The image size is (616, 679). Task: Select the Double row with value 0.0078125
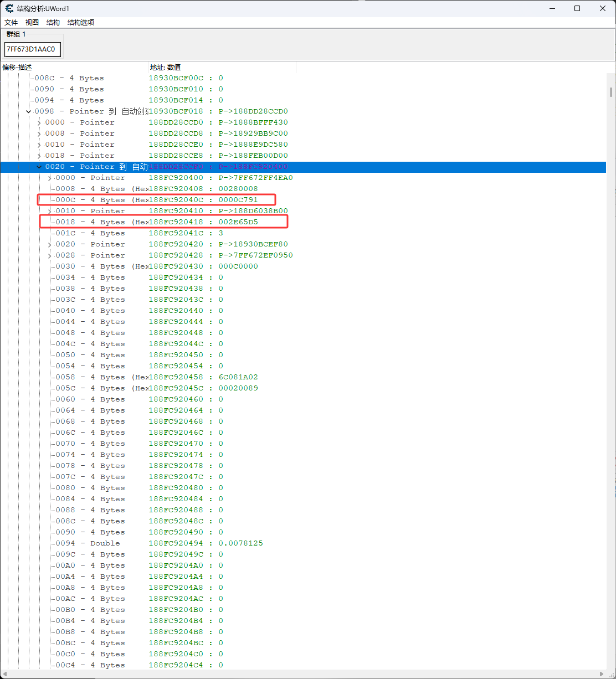pos(303,543)
